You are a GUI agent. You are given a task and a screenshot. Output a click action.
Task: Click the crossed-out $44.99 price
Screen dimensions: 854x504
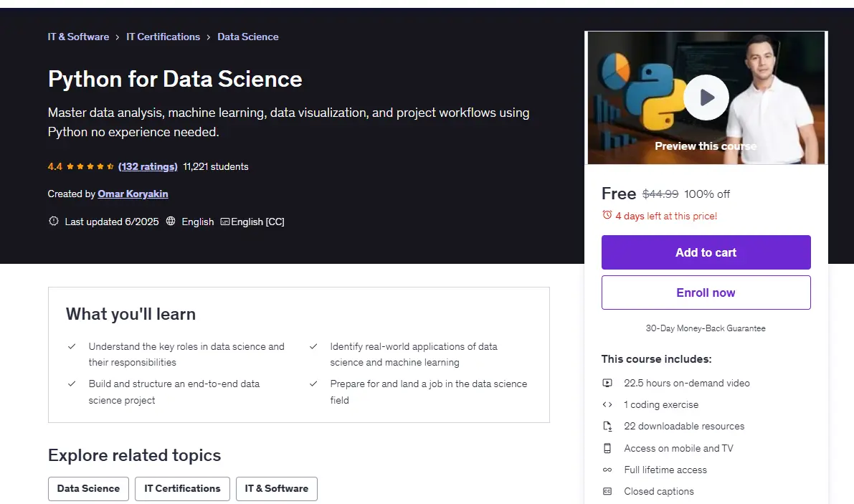660,194
